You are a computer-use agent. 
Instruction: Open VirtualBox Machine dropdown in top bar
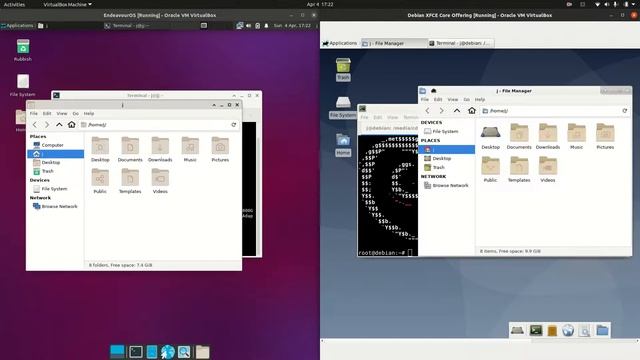pos(67,4)
